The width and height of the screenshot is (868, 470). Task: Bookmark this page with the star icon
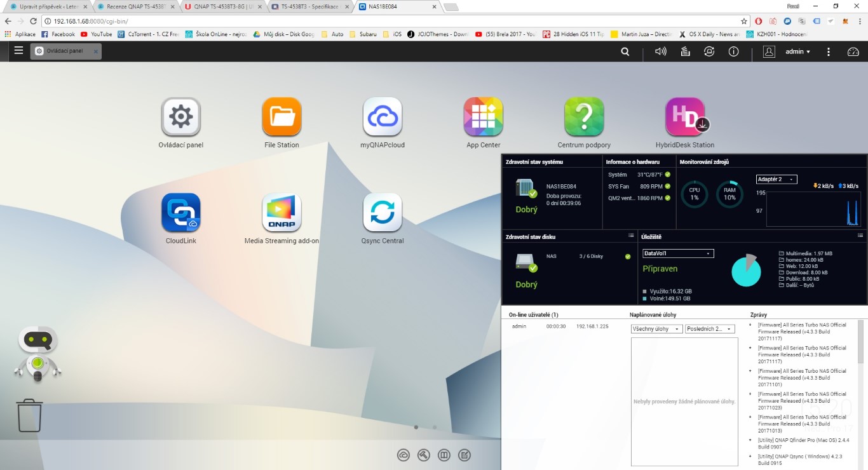(744, 21)
